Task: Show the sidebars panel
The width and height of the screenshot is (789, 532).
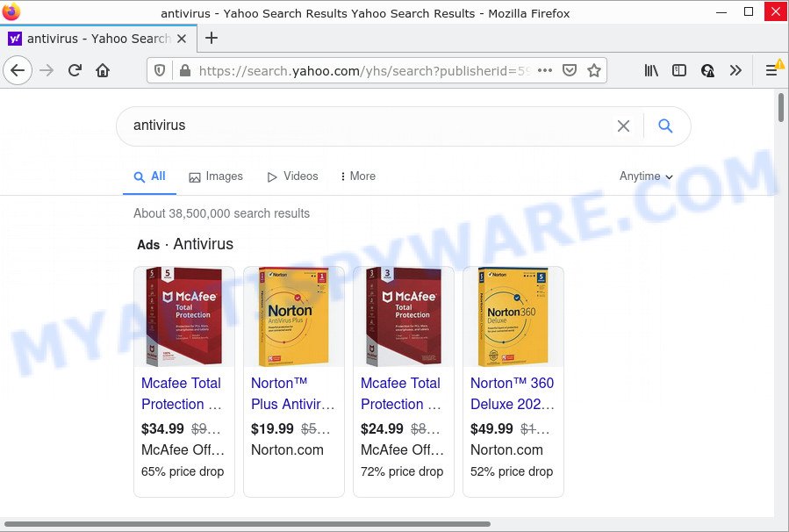Action: [x=679, y=70]
